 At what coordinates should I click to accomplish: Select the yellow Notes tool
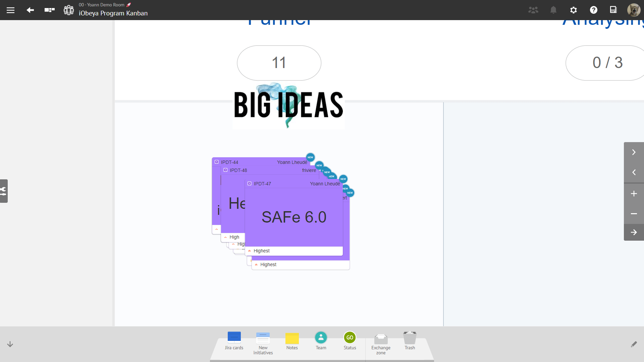[x=292, y=341]
